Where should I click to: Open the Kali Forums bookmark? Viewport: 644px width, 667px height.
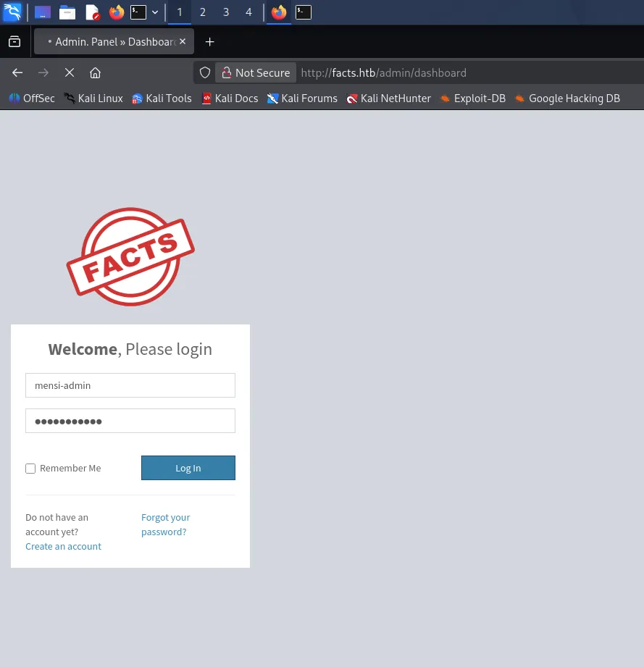click(302, 98)
